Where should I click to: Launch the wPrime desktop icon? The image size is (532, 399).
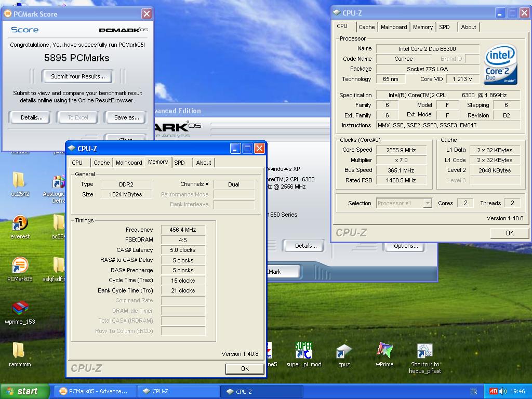[x=384, y=351]
